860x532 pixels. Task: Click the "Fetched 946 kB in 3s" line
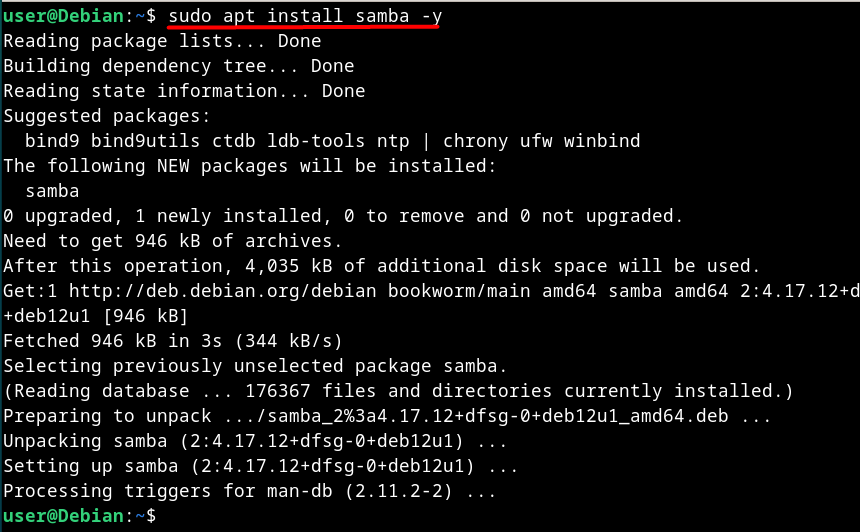tap(172, 341)
